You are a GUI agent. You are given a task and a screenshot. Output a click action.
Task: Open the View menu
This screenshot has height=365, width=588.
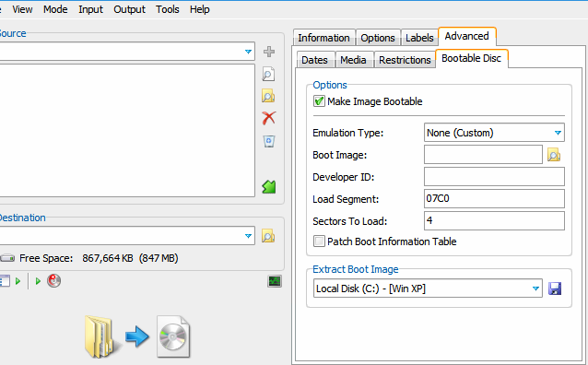click(22, 9)
